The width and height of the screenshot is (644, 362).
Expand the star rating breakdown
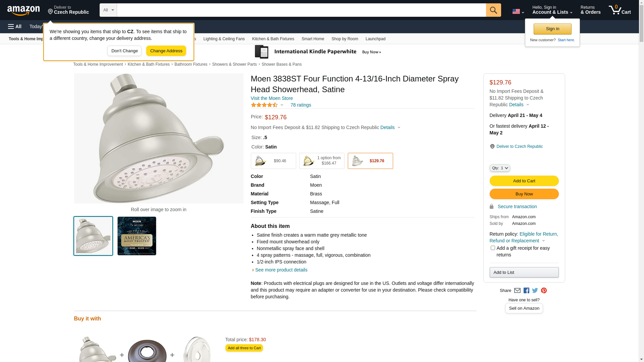coord(267,105)
